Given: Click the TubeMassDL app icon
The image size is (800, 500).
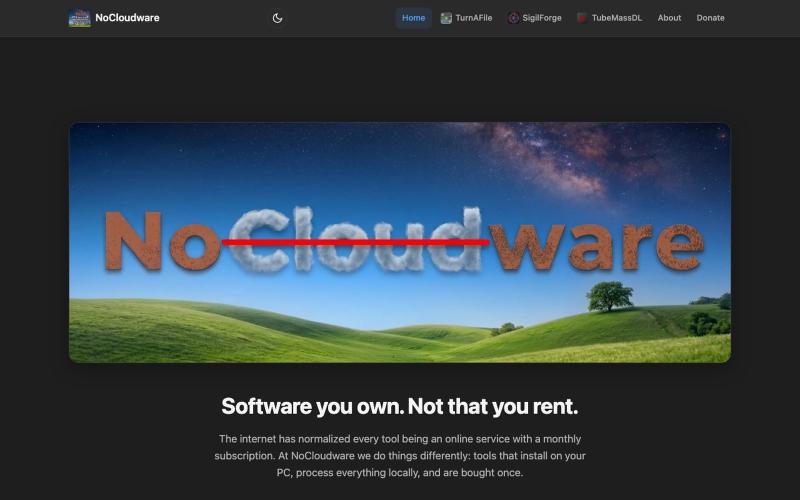Looking at the screenshot, I should point(582,18).
